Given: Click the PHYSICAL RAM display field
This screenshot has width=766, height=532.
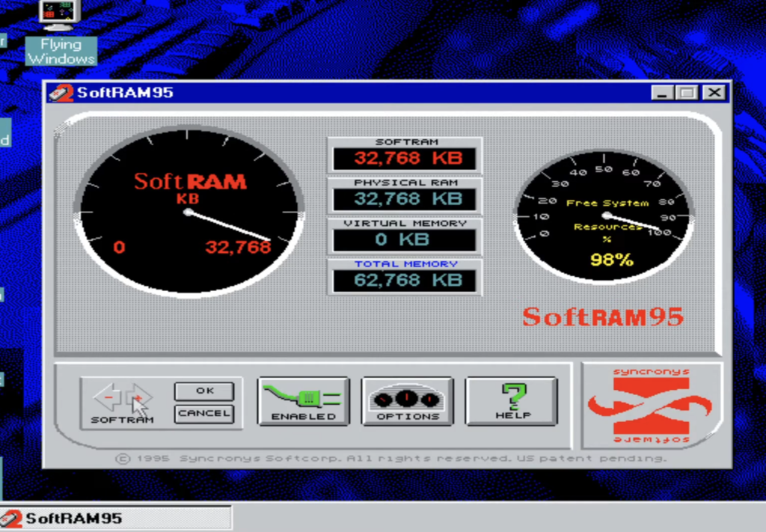Looking at the screenshot, I should point(404,198).
